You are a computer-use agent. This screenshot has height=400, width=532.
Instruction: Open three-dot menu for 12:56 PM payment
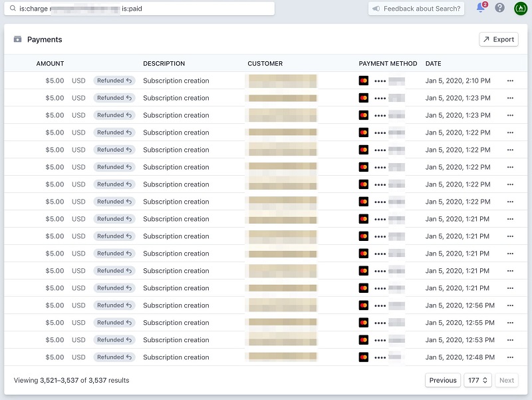[510, 305]
